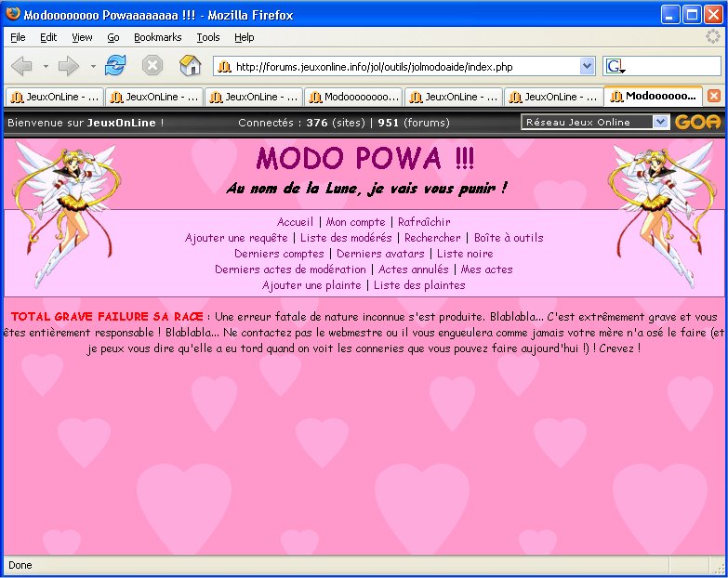This screenshot has width=728, height=578.
Task: Click the left Sailor Moon image
Action: point(65,215)
